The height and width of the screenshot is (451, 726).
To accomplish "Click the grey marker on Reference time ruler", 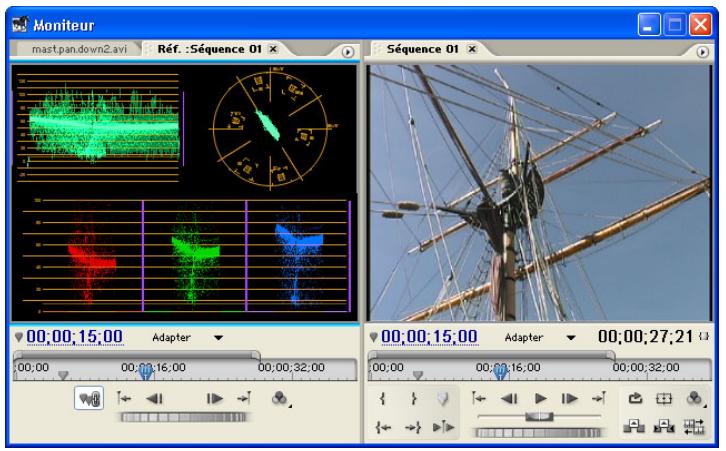I will click(x=63, y=375).
